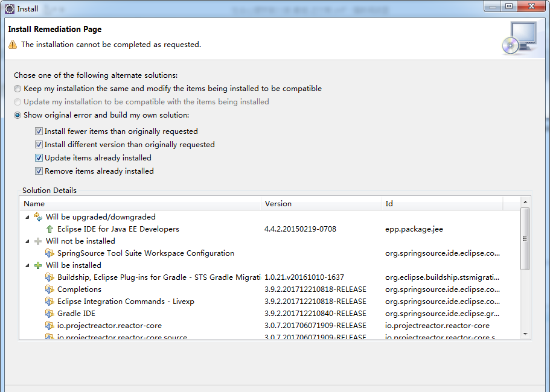The height and width of the screenshot is (392, 550).
Task: Select 'Will not be installed' tree row
Action: (x=80, y=241)
